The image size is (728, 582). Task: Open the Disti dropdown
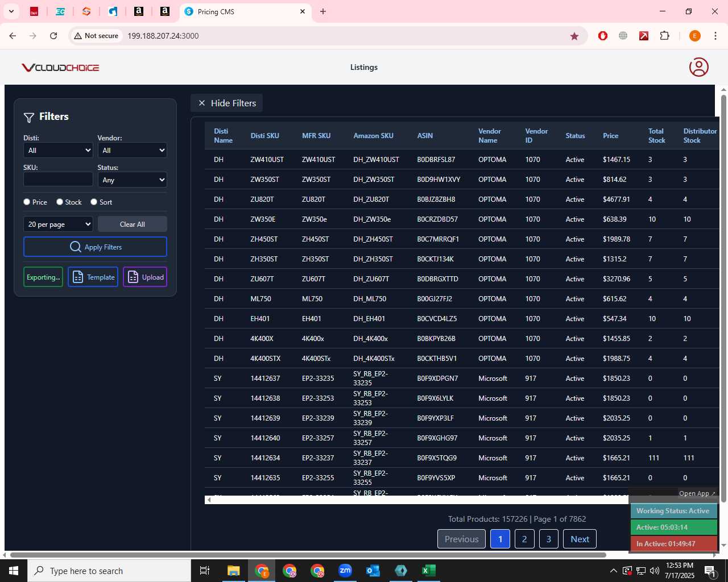58,150
